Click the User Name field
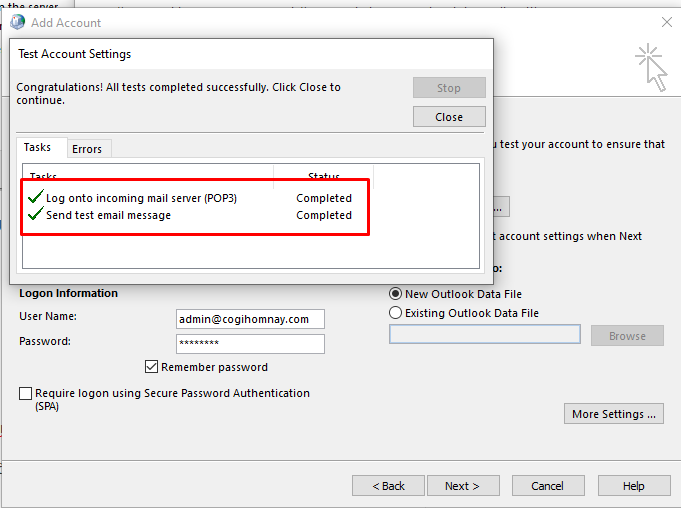Image resolution: width=681 pixels, height=508 pixels. point(250,319)
